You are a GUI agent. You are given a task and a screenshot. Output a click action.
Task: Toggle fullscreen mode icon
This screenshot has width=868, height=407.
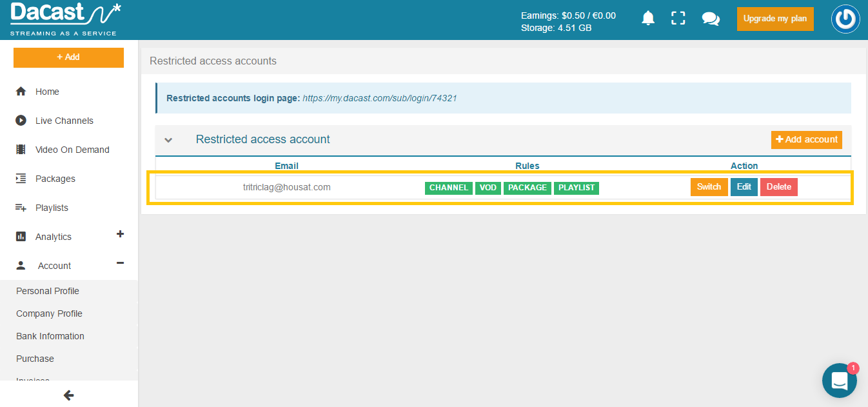(678, 19)
